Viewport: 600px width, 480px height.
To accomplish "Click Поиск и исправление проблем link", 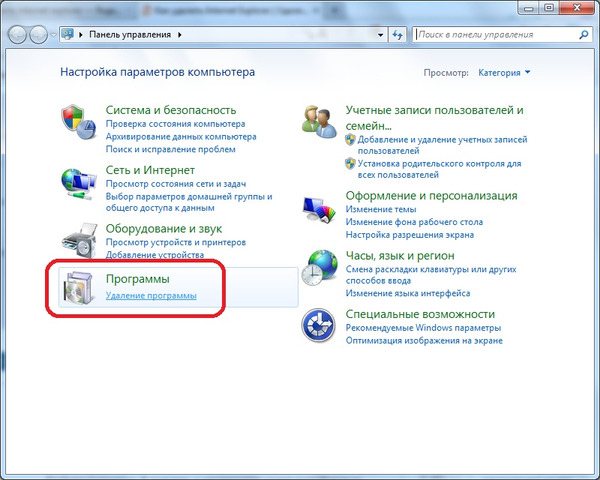I will click(170, 149).
